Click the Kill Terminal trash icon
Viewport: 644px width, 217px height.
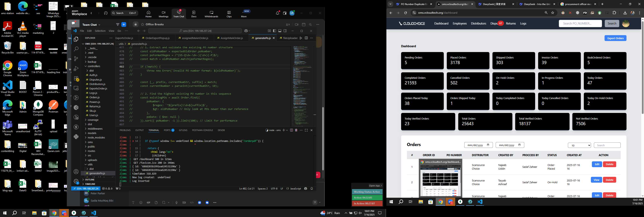point(296,130)
